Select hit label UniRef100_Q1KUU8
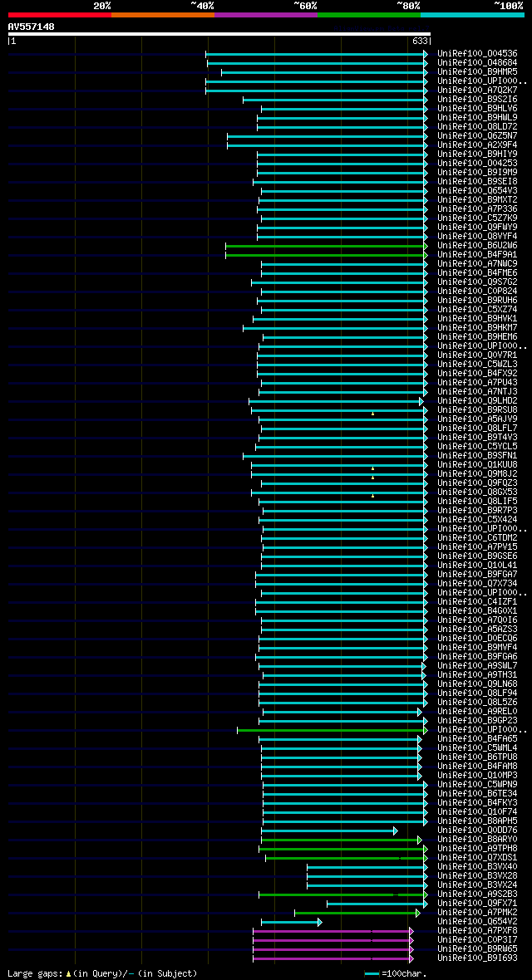Image resolution: width=532 pixels, height=980 pixels. 477,465
